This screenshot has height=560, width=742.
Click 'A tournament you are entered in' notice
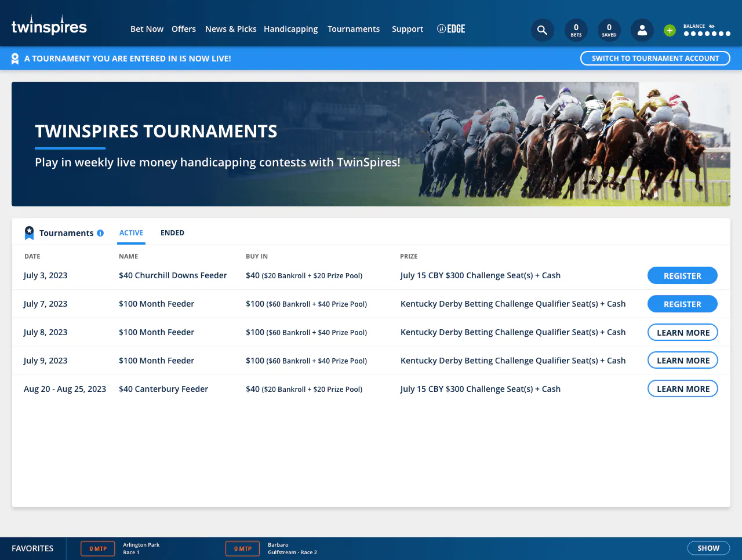[x=128, y=59]
